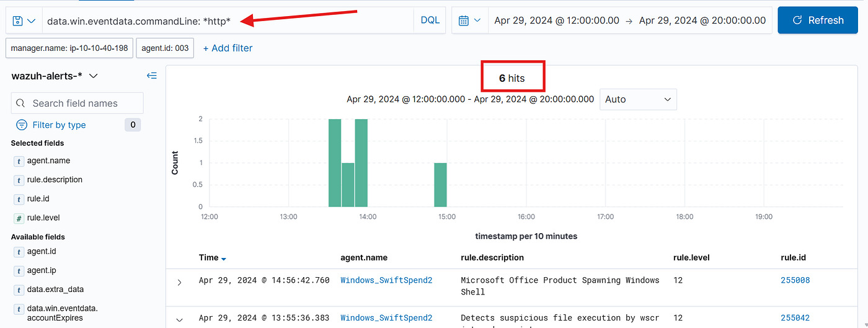Screen dimensions: 868x328
Task: Expand the 14:56:42.760 alert row
Action: click(x=179, y=282)
